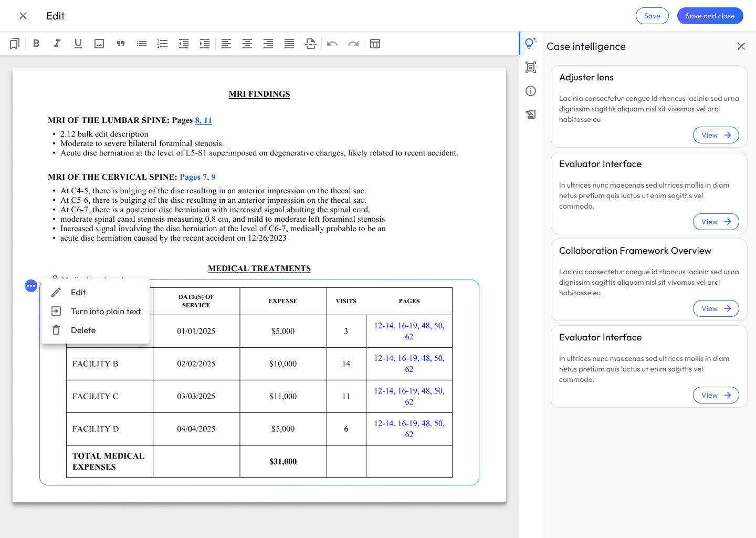756x538 pixels.
Task: Choose Delete from the context menu
Action: tap(83, 330)
